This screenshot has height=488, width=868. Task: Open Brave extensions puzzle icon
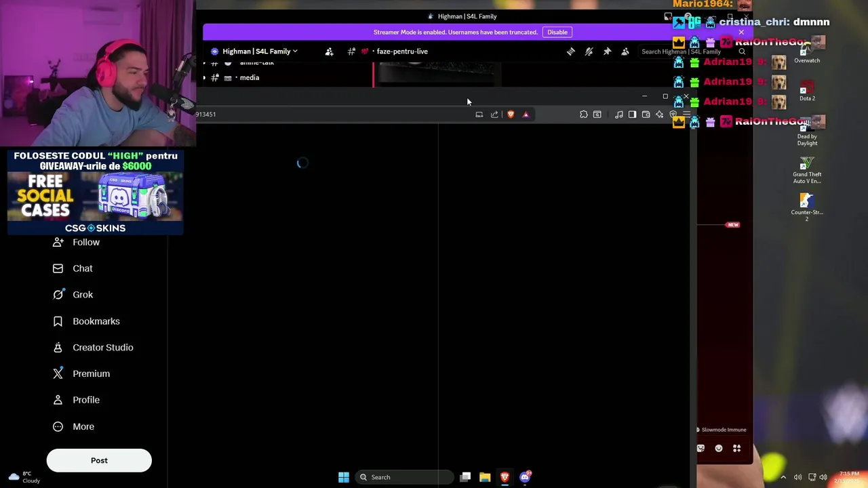click(584, 115)
